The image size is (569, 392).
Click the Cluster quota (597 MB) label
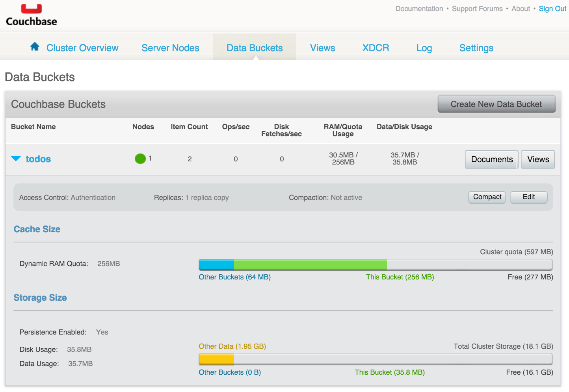[517, 252]
